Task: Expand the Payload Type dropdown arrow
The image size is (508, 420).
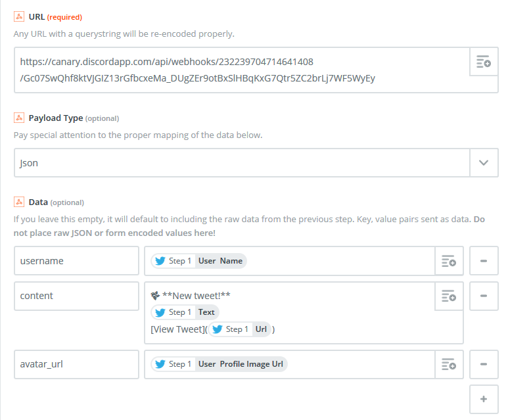Action: [484, 163]
